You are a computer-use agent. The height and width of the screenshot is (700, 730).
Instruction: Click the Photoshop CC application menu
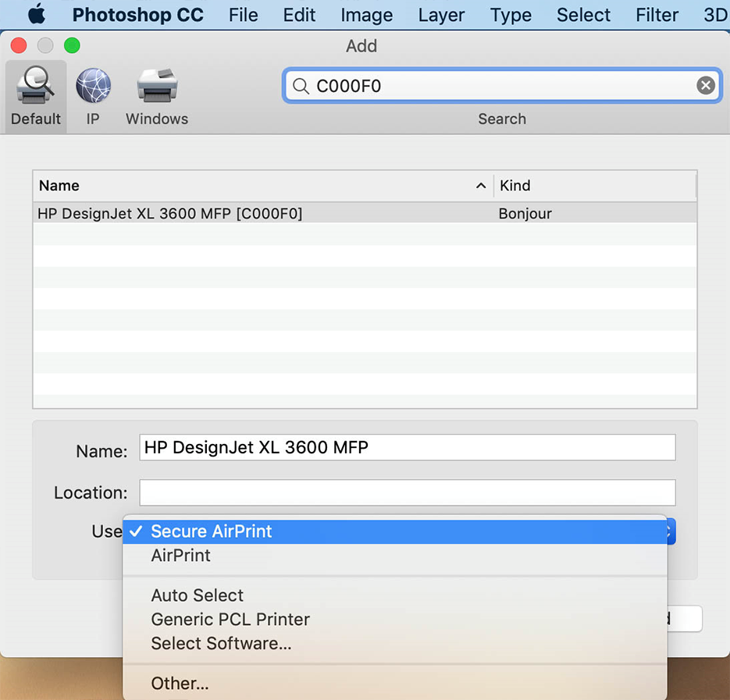click(137, 14)
